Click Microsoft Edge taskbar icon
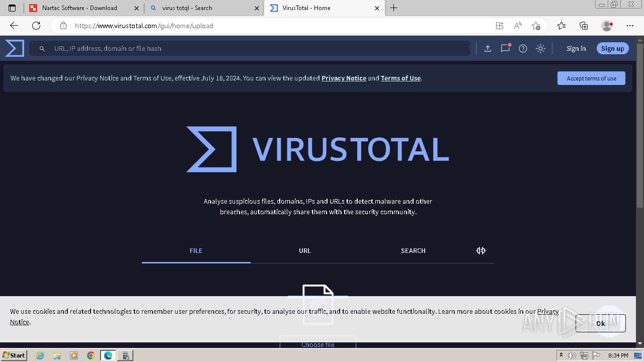 click(x=108, y=355)
